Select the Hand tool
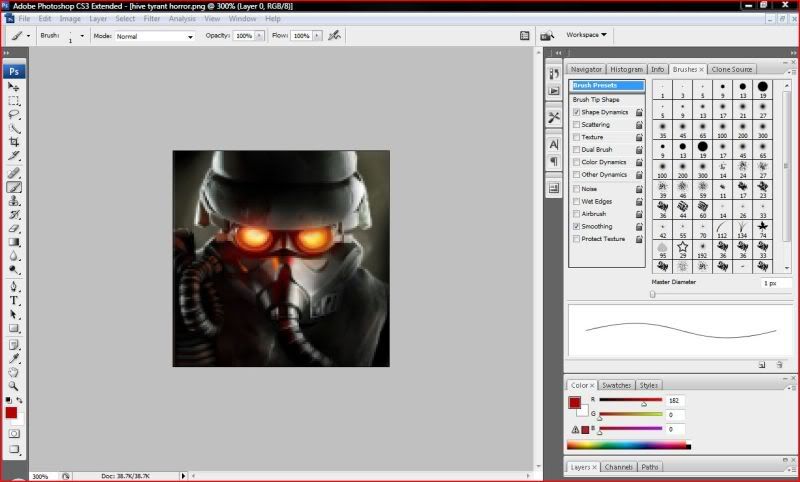Screen dimensions: 800x482 point(14,372)
